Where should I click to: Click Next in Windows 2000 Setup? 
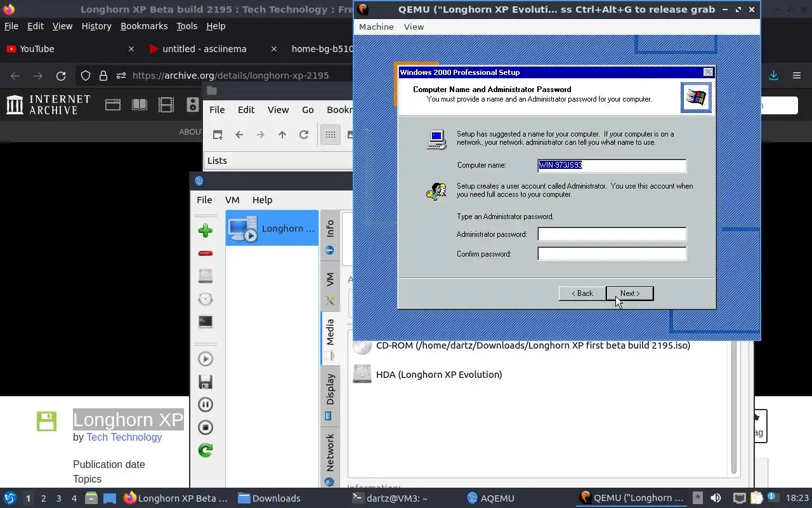[629, 293]
